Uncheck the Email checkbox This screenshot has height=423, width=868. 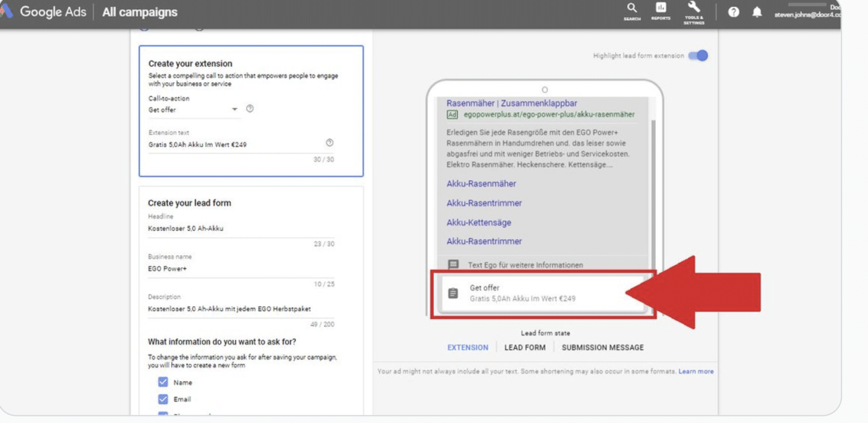tap(163, 399)
